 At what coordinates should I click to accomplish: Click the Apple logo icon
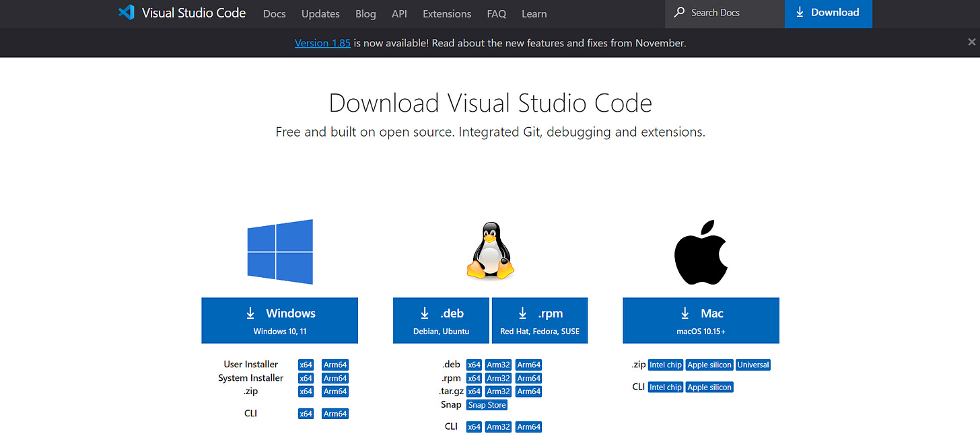701,252
